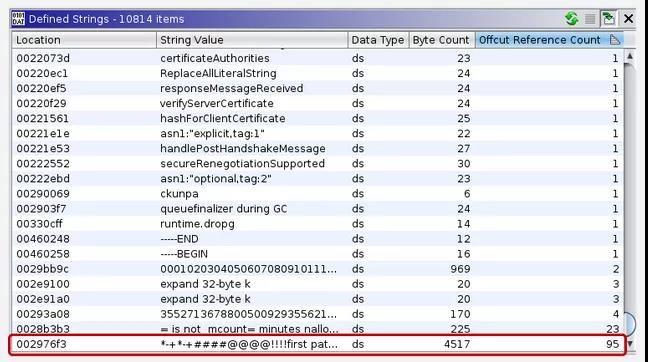Sort by the String Value column header
The image size is (648, 362).
pos(252,40)
